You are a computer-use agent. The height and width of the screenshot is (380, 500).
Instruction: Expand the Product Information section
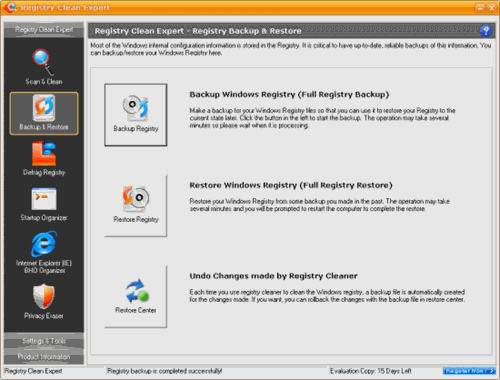click(44, 357)
